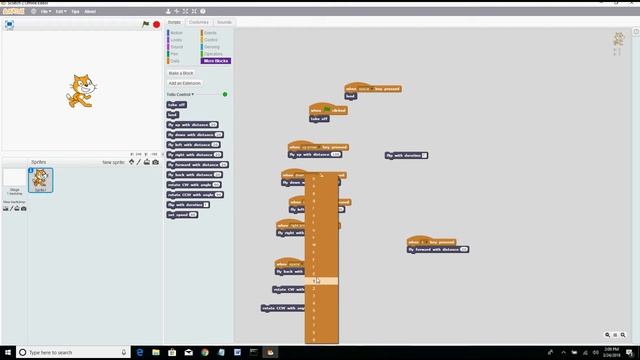The height and width of the screenshot is (360, 640).
Task: Select the Sensing block category
Action: pos(211,47)
